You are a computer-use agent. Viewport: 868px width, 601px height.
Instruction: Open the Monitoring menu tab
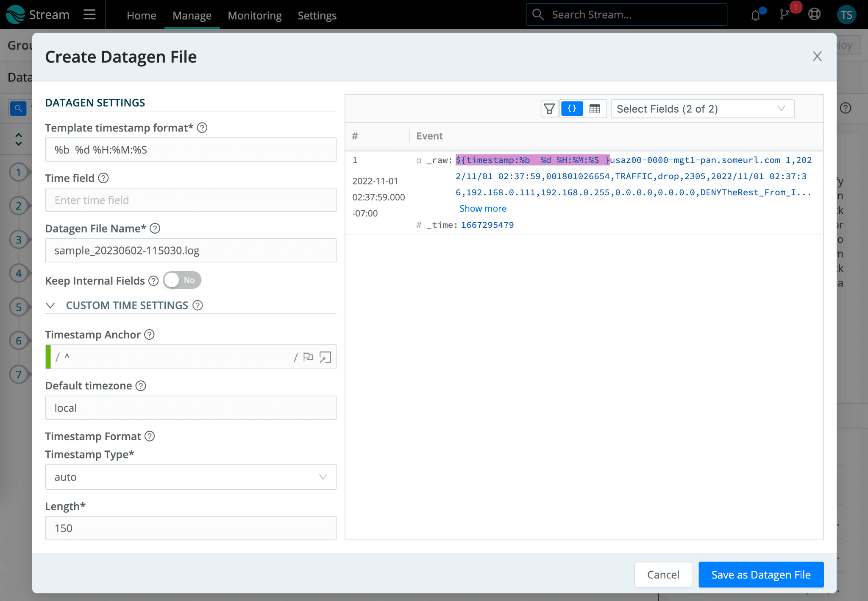pyautogui.click(x=254, y=16)
